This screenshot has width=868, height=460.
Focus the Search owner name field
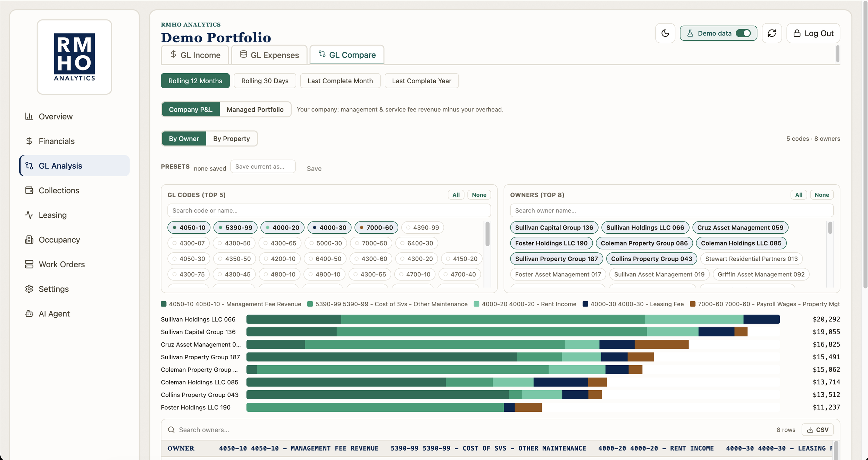(671, 210)
